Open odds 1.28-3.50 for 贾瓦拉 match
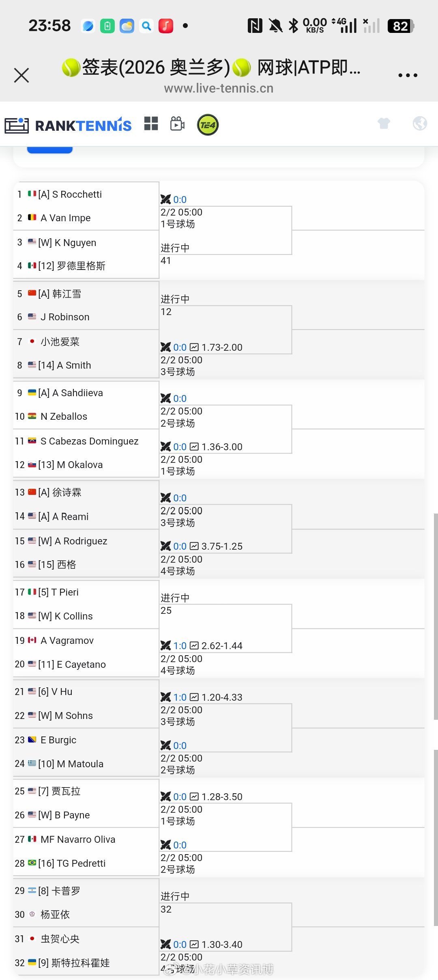438x980 pixels. (x=222, y=797)
